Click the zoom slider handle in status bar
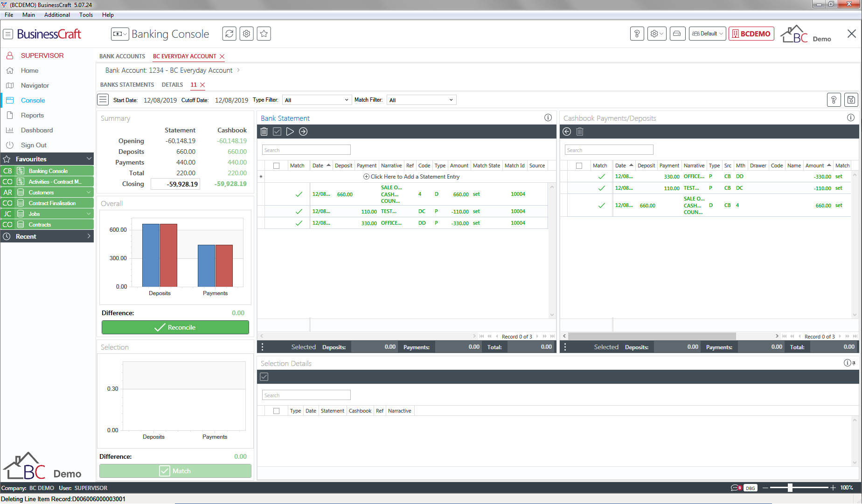This screenshot has width=862, height=504. tap(790, 488)
